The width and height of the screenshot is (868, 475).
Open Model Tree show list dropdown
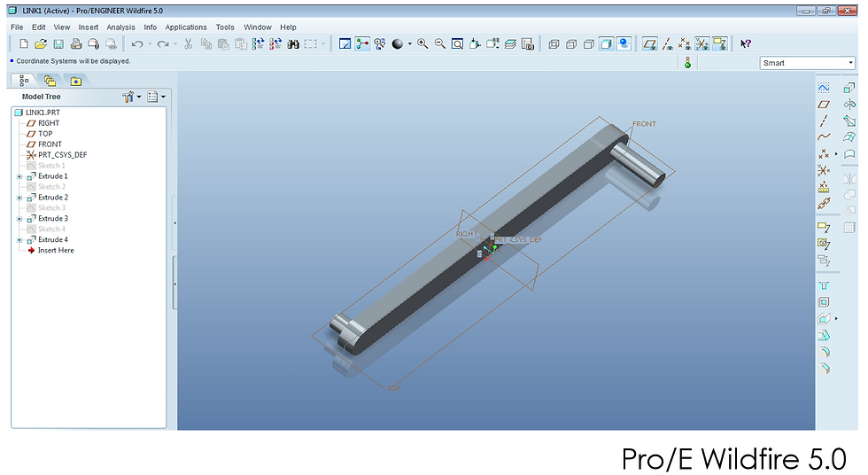[x=156, y=97]
